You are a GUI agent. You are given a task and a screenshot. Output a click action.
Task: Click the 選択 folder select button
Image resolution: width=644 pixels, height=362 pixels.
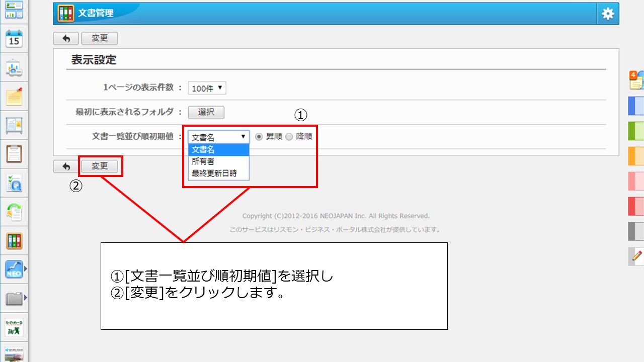(206, 112)
